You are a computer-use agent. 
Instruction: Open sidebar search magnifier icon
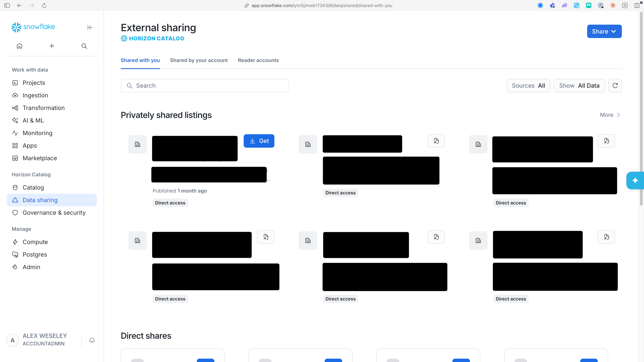[84, 46]
